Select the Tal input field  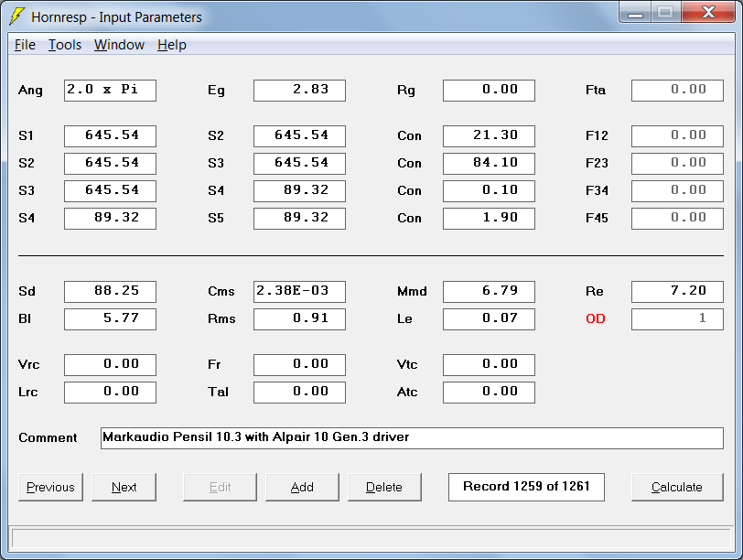coord(299,393)
